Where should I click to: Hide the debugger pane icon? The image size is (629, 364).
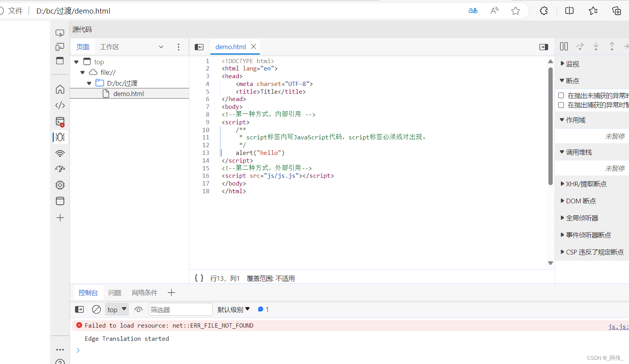(544, 47)
